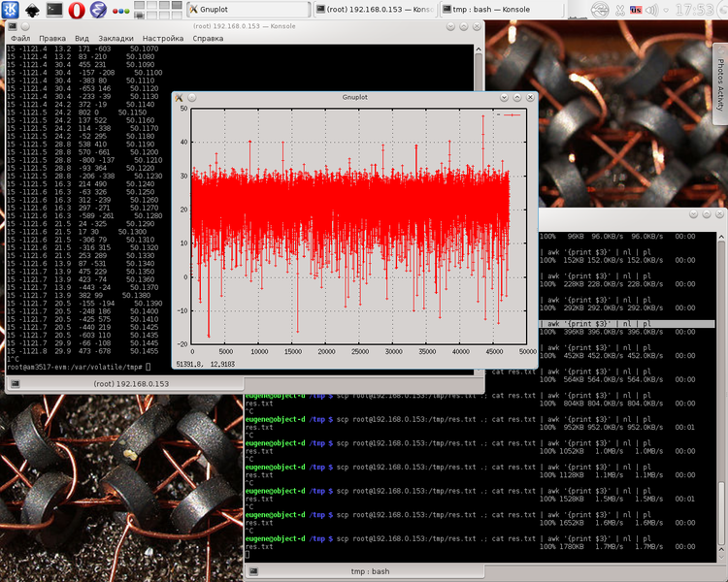This screenshot has width=728, height=582.
Task: Click the blue globe browser icon
Action: click(99, 10)
